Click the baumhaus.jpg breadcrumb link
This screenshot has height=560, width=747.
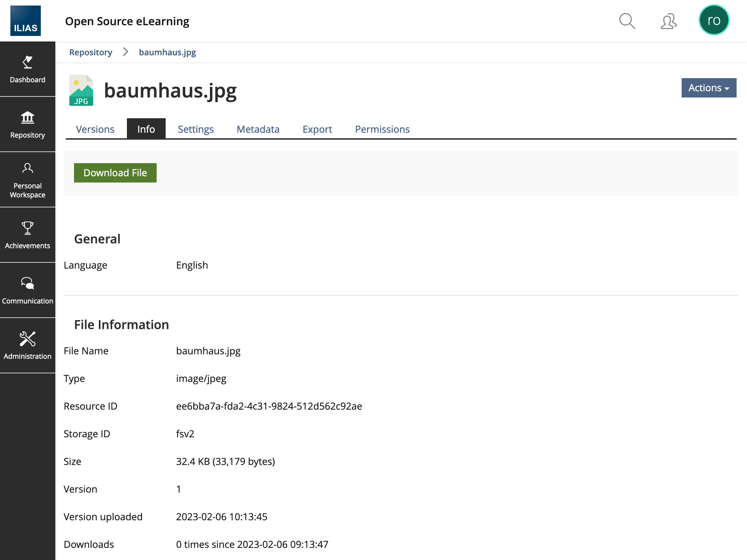[x=167, y=52]
